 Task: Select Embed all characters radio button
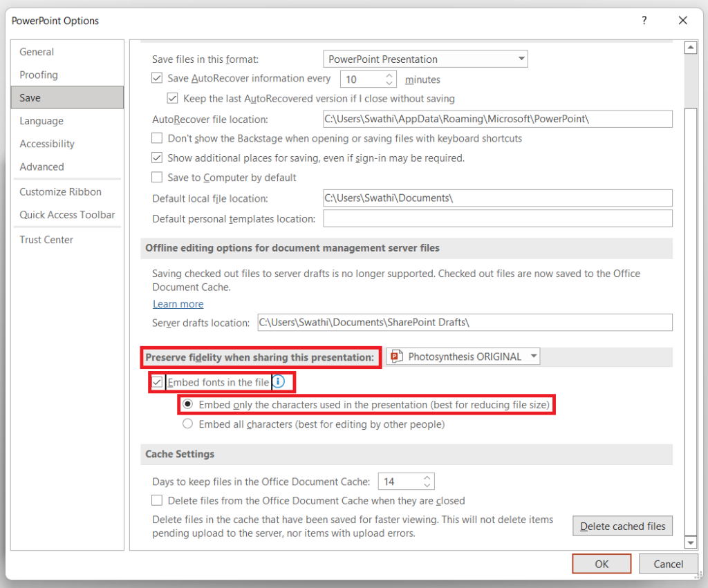(187, 424)
